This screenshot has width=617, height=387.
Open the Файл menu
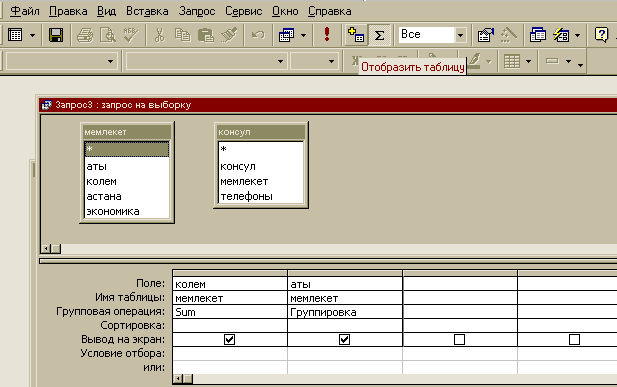coord(24,11)
